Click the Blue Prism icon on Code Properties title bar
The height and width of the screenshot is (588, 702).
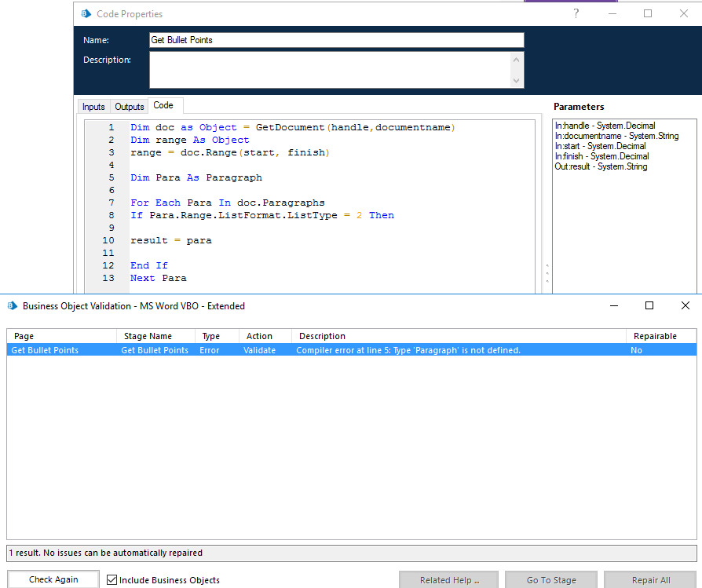[85, 13]
